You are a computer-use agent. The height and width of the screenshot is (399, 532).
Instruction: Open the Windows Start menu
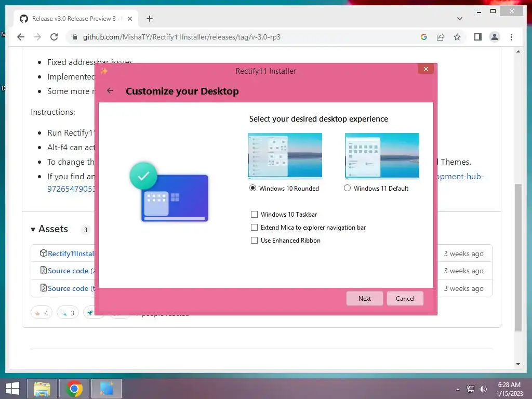coord(12,389)
